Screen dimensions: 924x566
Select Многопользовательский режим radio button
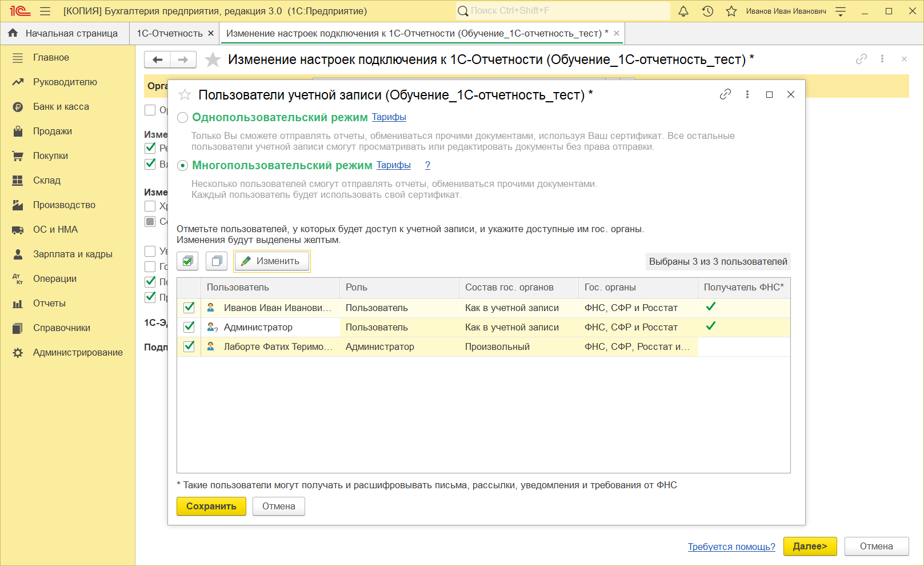(183, 165)
